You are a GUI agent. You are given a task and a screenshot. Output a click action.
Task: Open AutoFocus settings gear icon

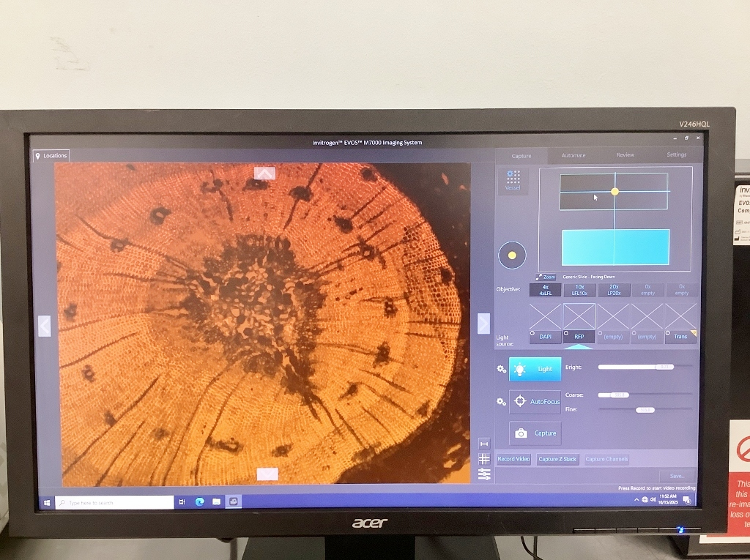[501, 401]
